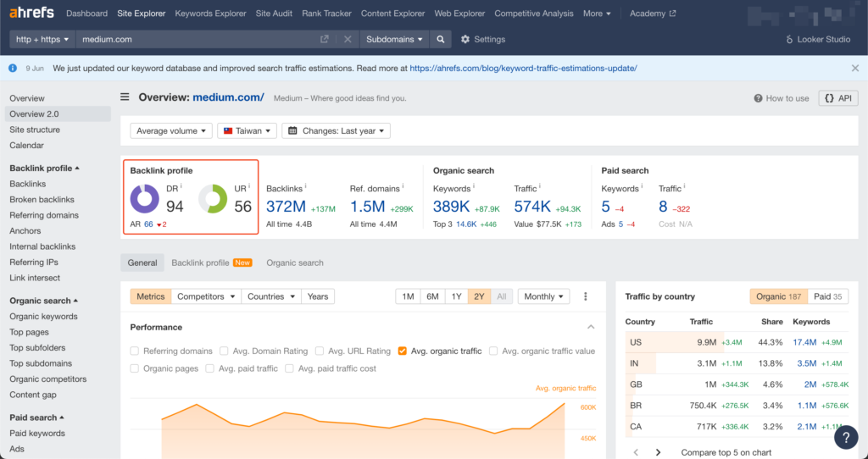Select 1Y time range button
The image size is (868, 459).
(x=456, y=296)
